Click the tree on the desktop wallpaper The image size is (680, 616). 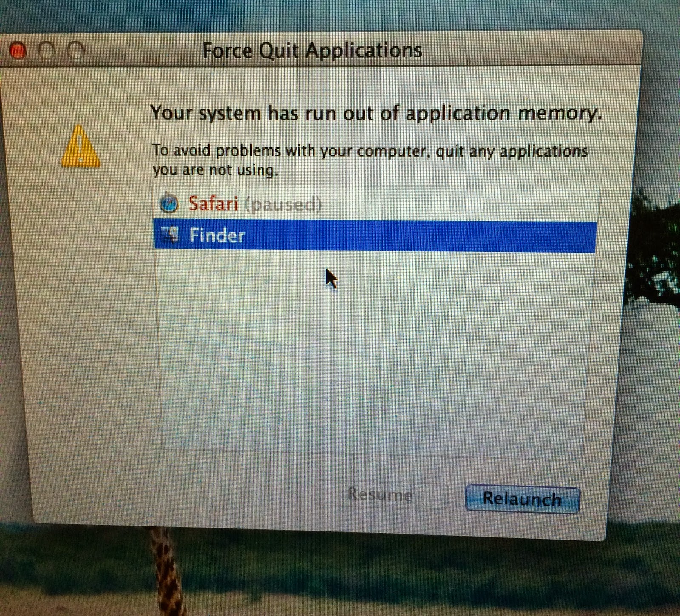pos(654,255)
